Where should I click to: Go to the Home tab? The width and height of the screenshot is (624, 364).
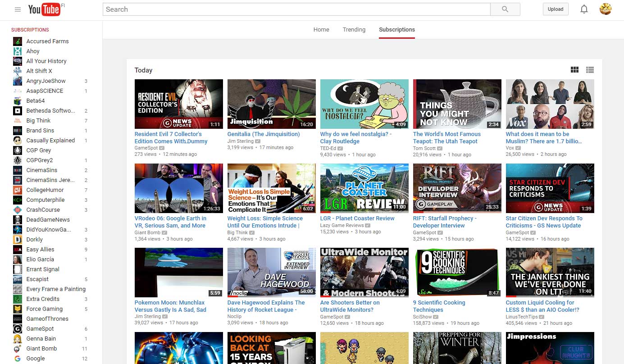tap(321, 30)
